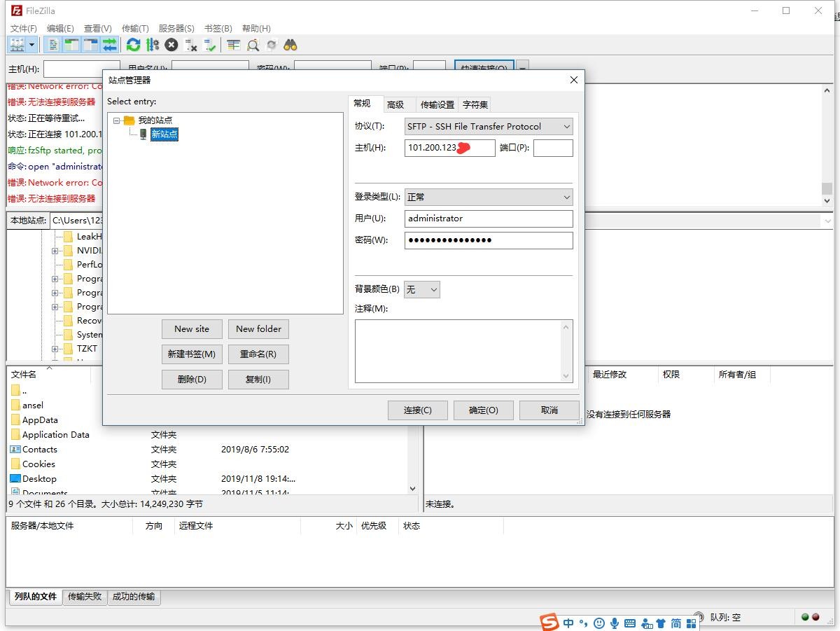Select the AppData folder in file list

click(40, 420)
